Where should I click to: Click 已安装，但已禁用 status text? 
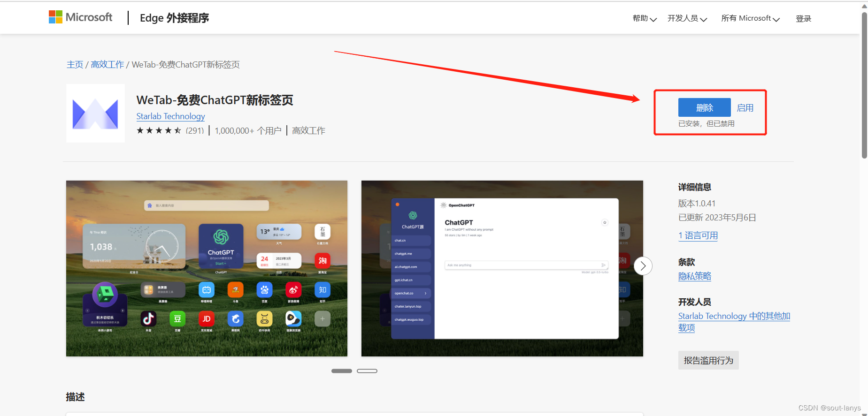[707, 123]
